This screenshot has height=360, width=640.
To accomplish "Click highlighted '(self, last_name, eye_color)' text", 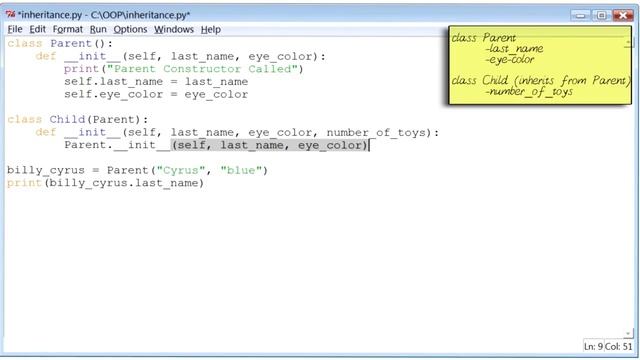I will tap(269, 145).
